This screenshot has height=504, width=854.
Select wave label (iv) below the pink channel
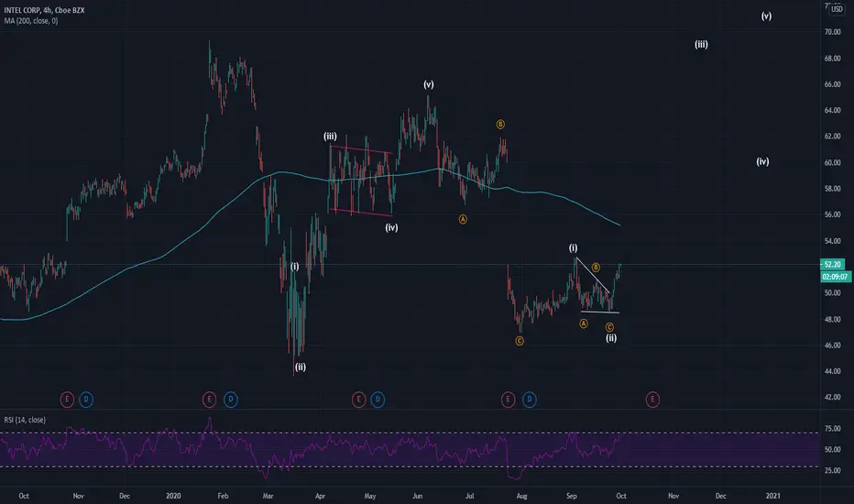391,227
